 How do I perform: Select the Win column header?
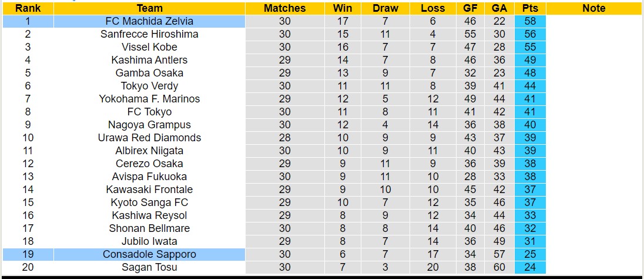(x=343, y=8)
